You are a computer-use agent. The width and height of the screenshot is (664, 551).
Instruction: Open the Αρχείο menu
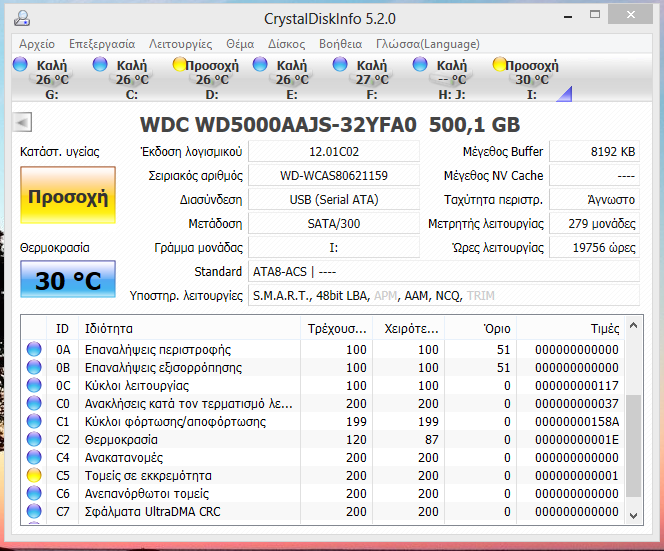click(37, 44)
